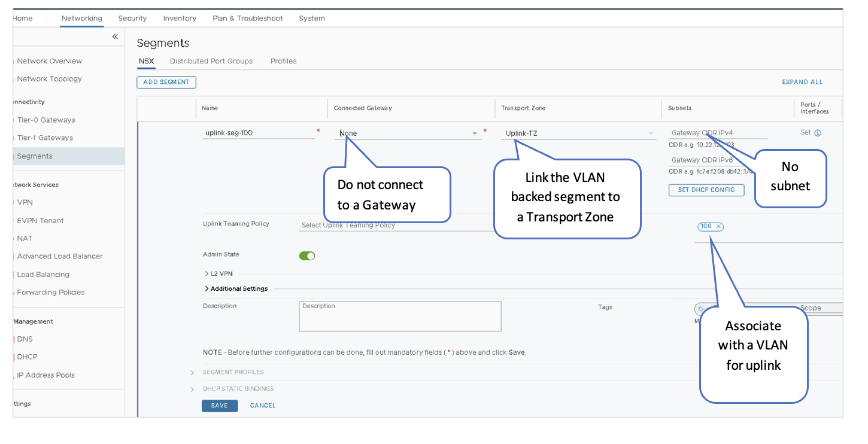Open the Uplink-TZ Transport Zone dropdown

(651, 133)
